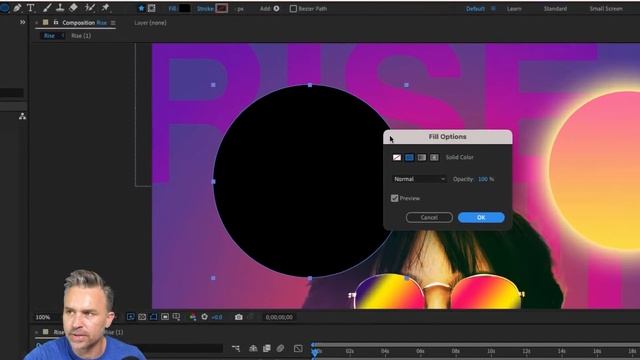
Task: Select Linear Gradient fill type icon
Action: (x=422, y=157)
